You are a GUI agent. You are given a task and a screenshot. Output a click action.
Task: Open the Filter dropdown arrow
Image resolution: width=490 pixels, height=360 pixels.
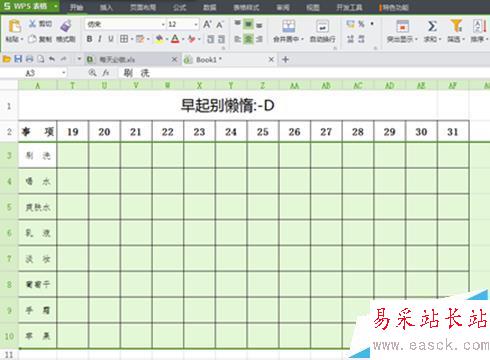464,39
